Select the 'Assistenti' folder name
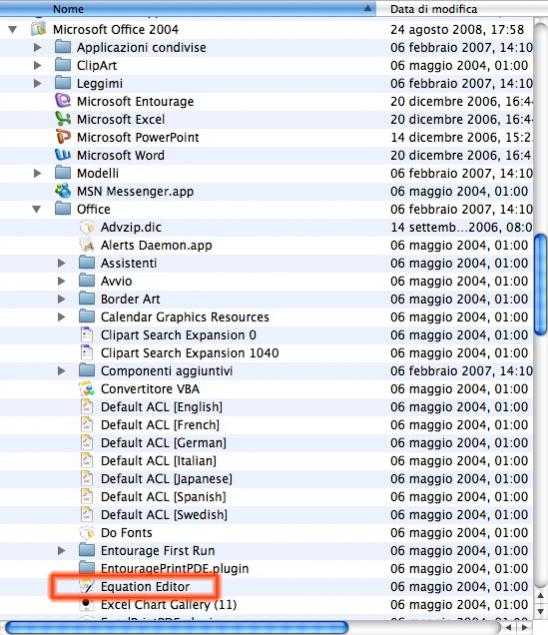Viewport: 548px width, 635px height. 129,263
